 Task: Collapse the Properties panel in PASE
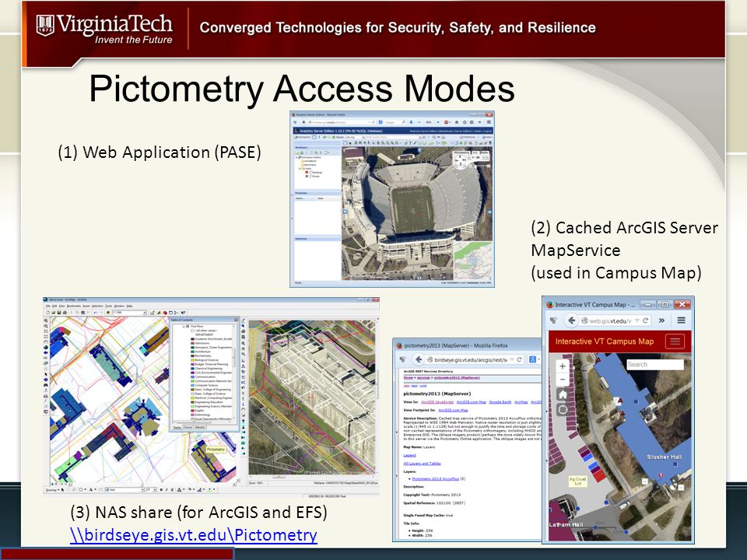[338, 194]
